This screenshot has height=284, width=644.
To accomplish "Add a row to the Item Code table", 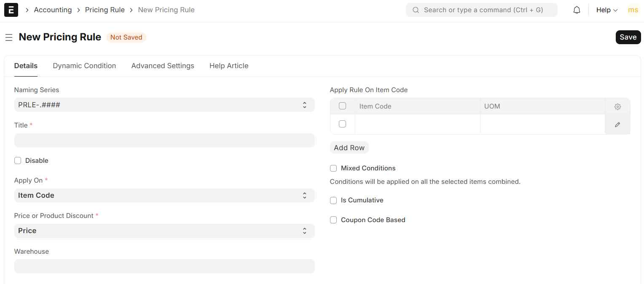I will [x=349, y=147].
